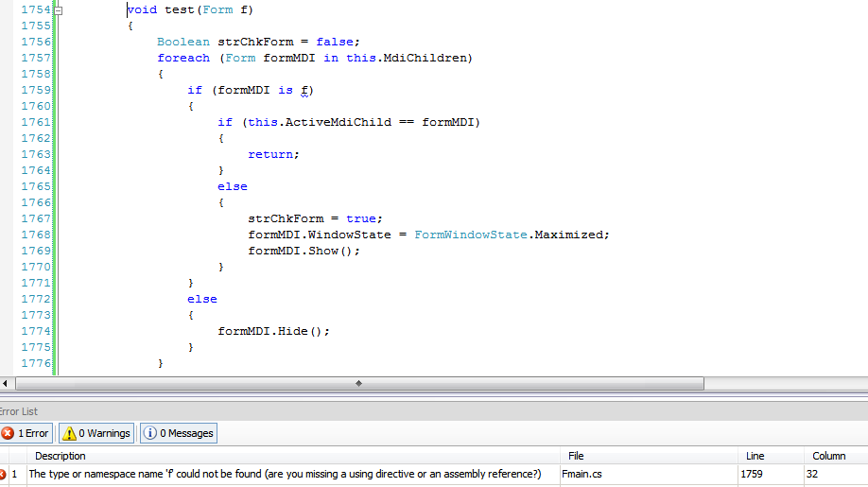
Task: Click Fmain.cs in the error row
Action: click(x=582, y=475)
